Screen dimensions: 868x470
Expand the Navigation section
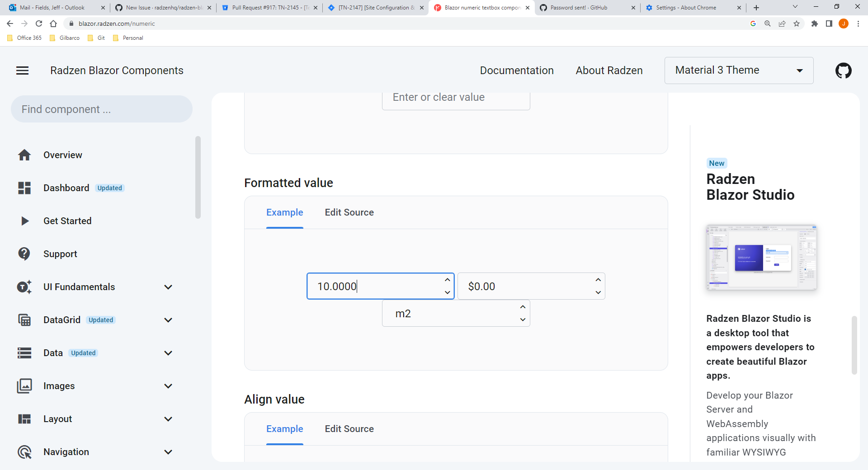pyautogui.click(x=168, y=452)
